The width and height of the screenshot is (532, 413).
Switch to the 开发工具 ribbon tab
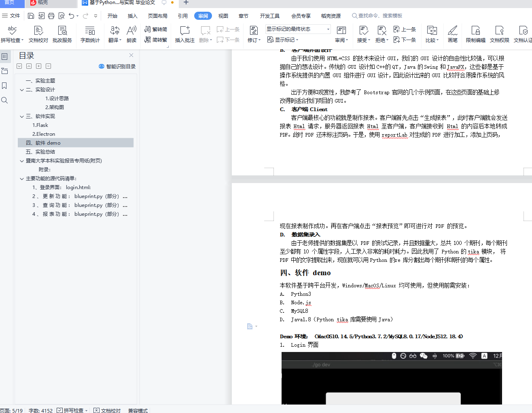tap(270, 16)
